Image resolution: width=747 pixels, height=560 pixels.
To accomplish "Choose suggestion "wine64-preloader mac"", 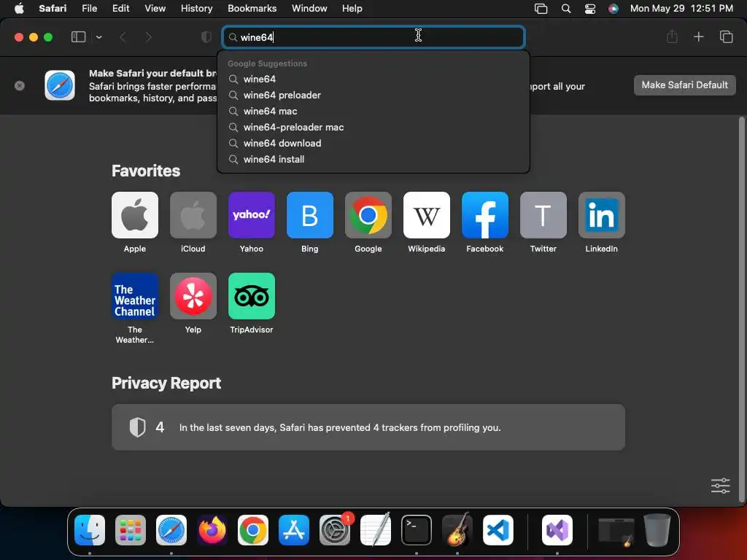I will pyautogui.click(x=373, y=127).
